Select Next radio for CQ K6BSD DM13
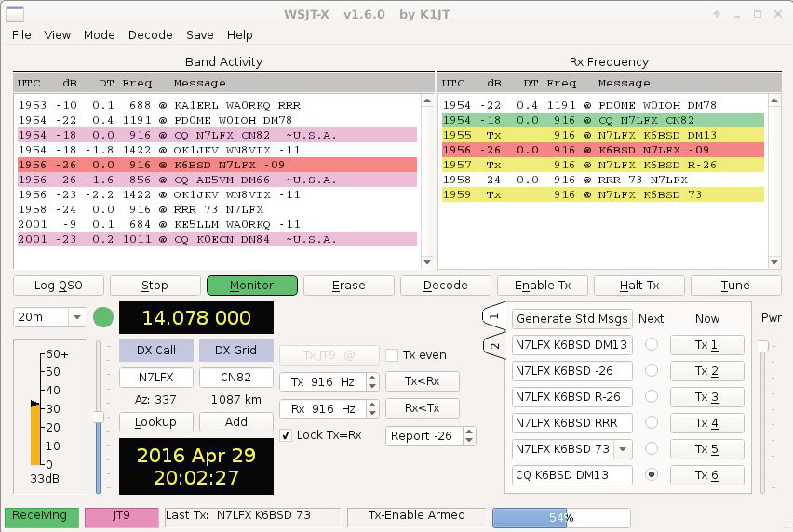The image size is (793, 532). [652, 475]
